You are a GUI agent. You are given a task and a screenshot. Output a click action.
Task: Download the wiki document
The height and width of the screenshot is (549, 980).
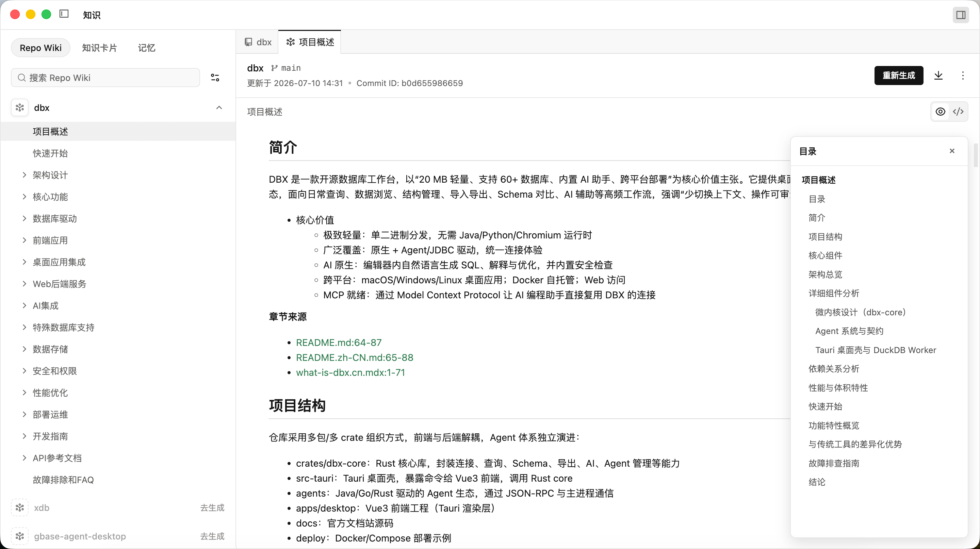(938, 75)
